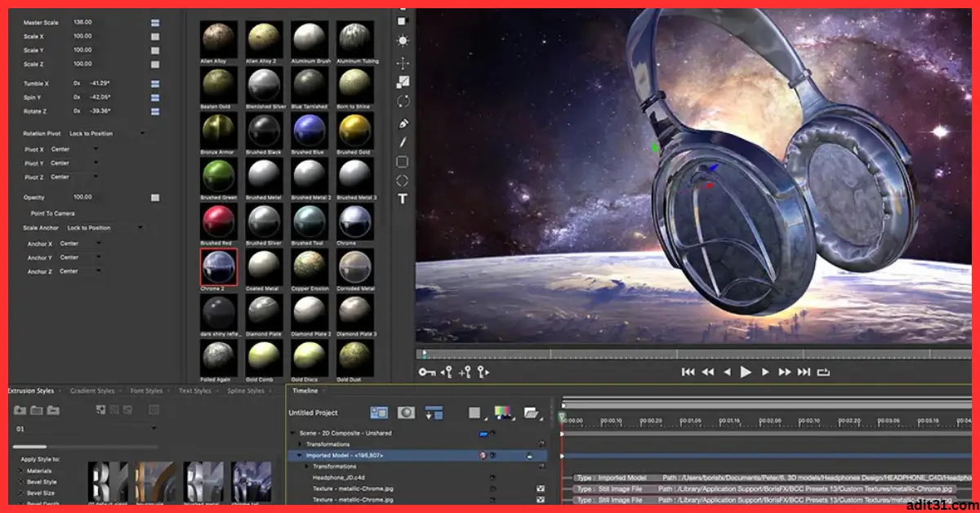Go to next keyframe icon
This screenshot has width=980, height=513.
tap(483, 372)
